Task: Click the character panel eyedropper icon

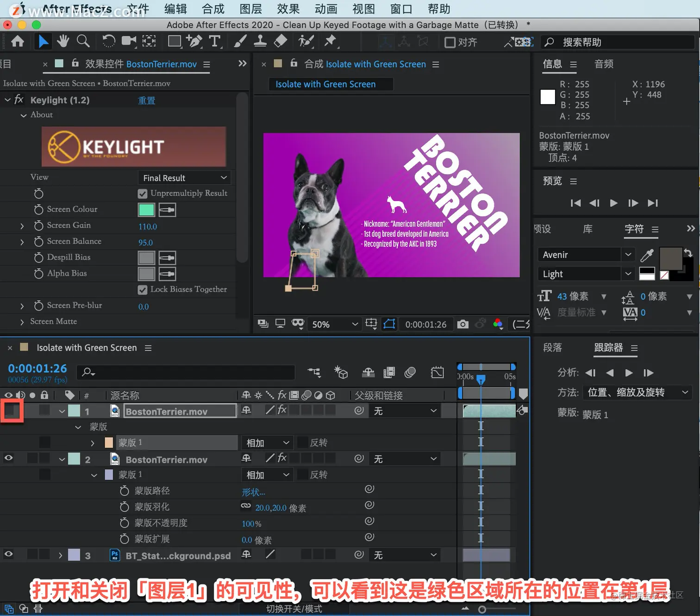Action: (x=647, y=255)
